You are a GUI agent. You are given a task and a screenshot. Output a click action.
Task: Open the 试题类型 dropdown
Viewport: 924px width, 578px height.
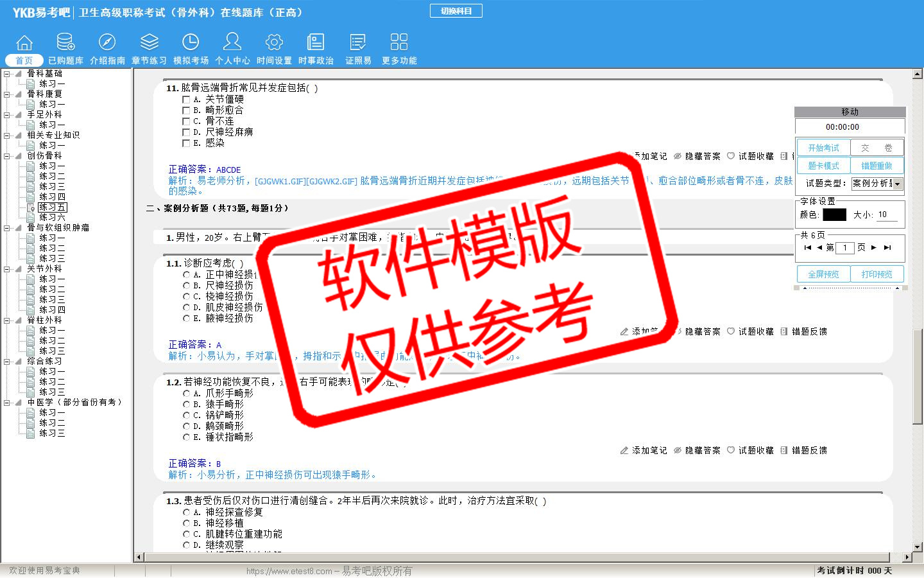[897, 184]
